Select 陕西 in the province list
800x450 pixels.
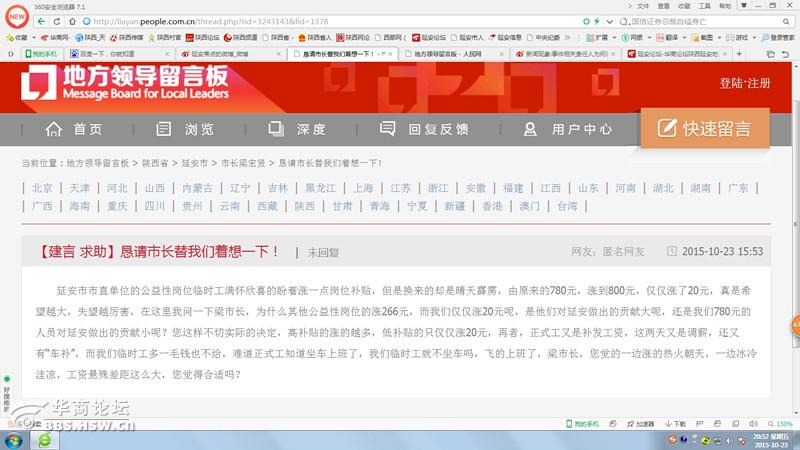click(x=304, y=206)
